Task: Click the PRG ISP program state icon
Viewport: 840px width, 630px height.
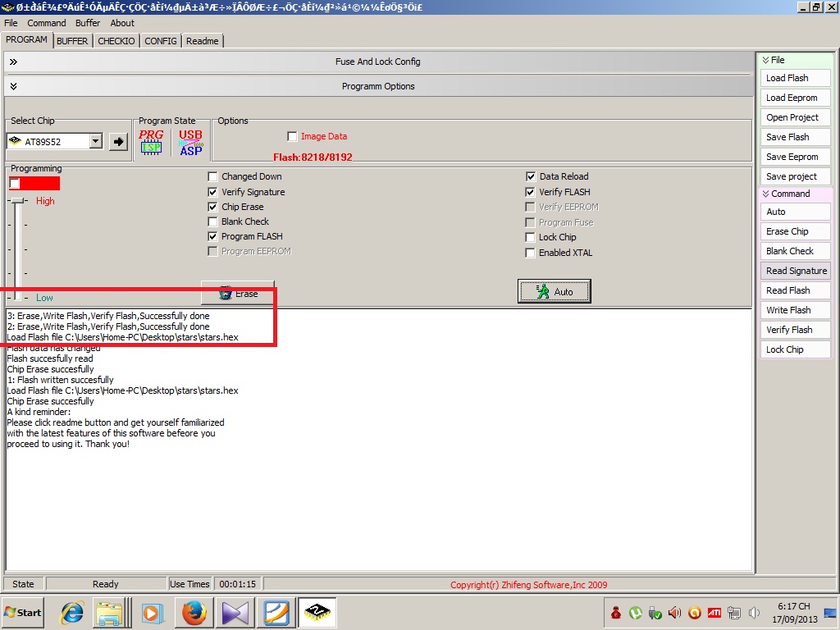Action: point(151,142)
